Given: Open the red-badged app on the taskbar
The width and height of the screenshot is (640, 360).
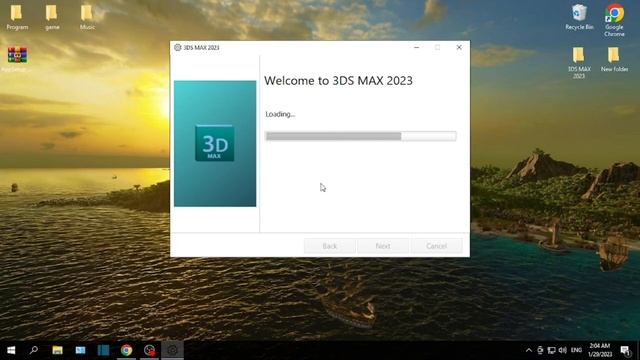Looking at the screenshot, I should 149,350.
